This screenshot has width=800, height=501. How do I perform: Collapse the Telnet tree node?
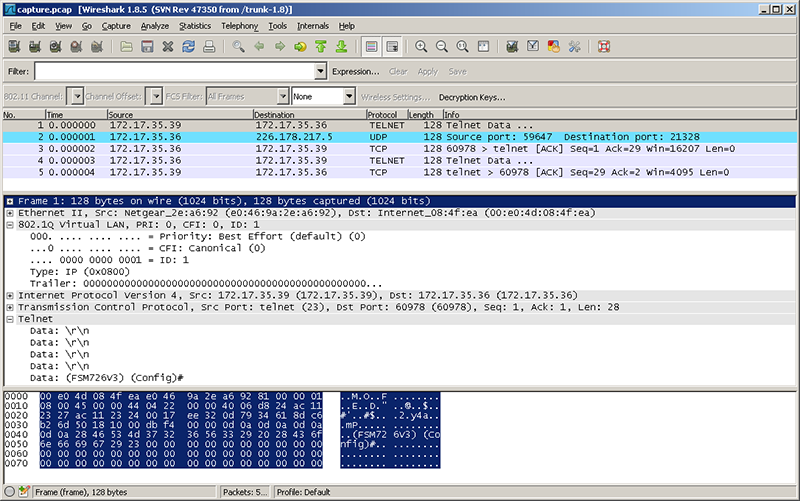10,319
